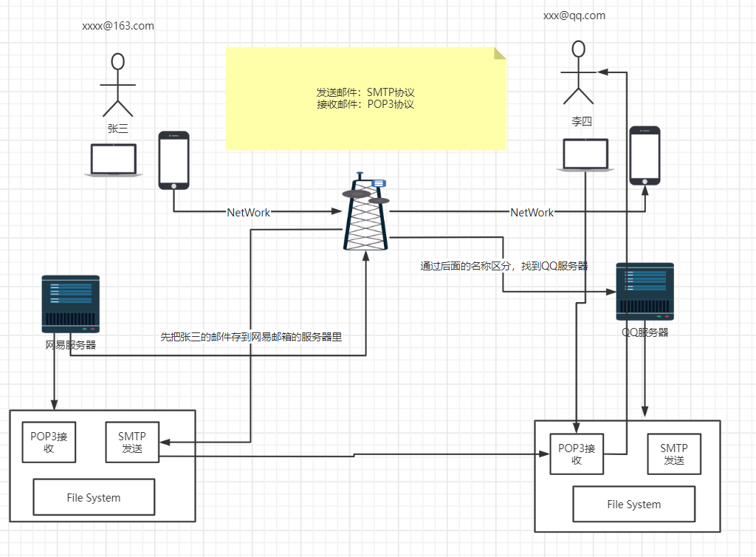Select the 网易服务器 server icon

pos(70,304)
